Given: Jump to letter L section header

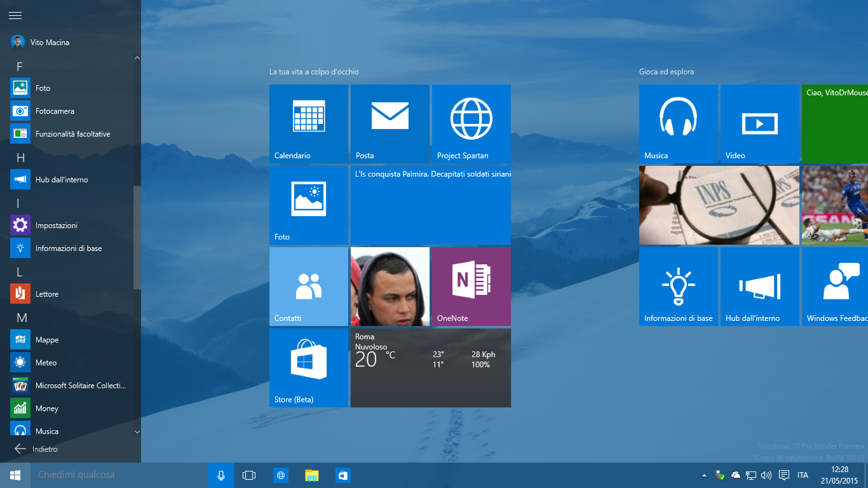Looking at the screenshot, I should pos(20,272).
